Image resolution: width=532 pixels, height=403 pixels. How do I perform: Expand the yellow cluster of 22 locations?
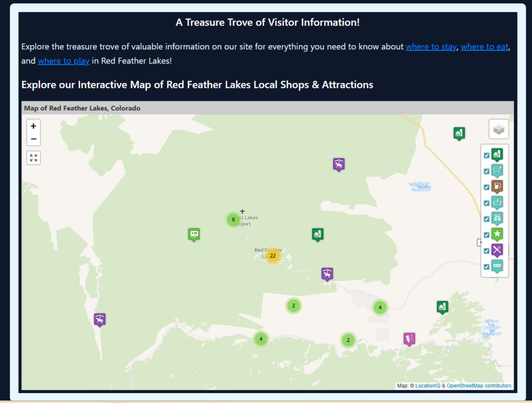(x=273, y=255)
